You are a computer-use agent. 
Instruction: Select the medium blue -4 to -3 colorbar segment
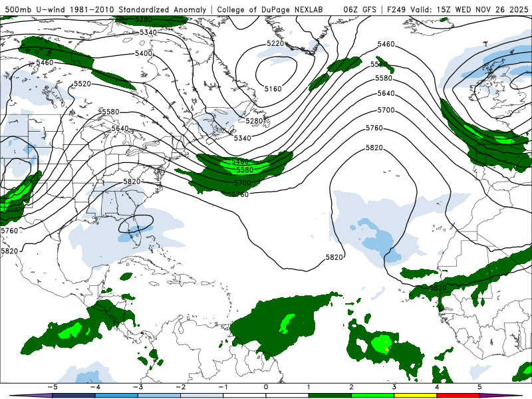click(x=116, y=396)
